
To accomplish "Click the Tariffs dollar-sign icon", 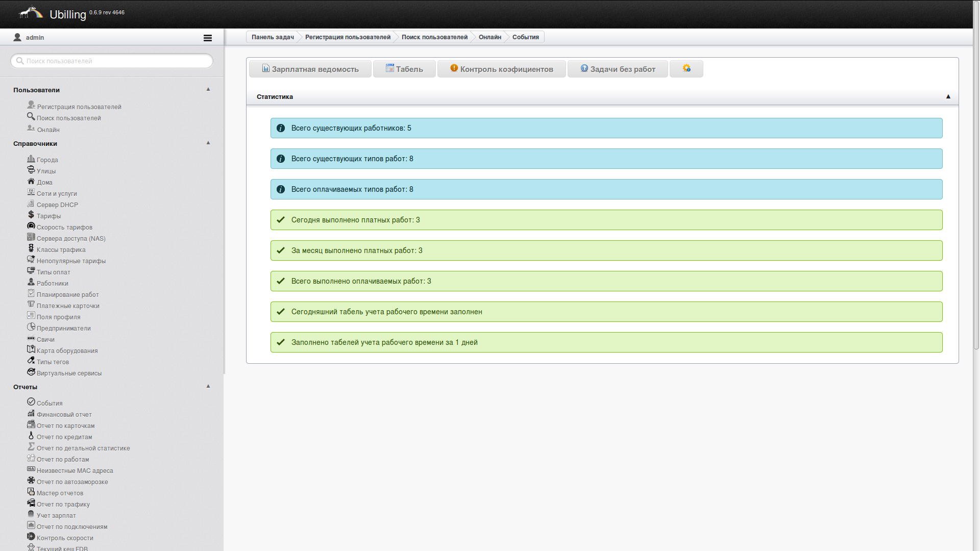I will [31, 215].
